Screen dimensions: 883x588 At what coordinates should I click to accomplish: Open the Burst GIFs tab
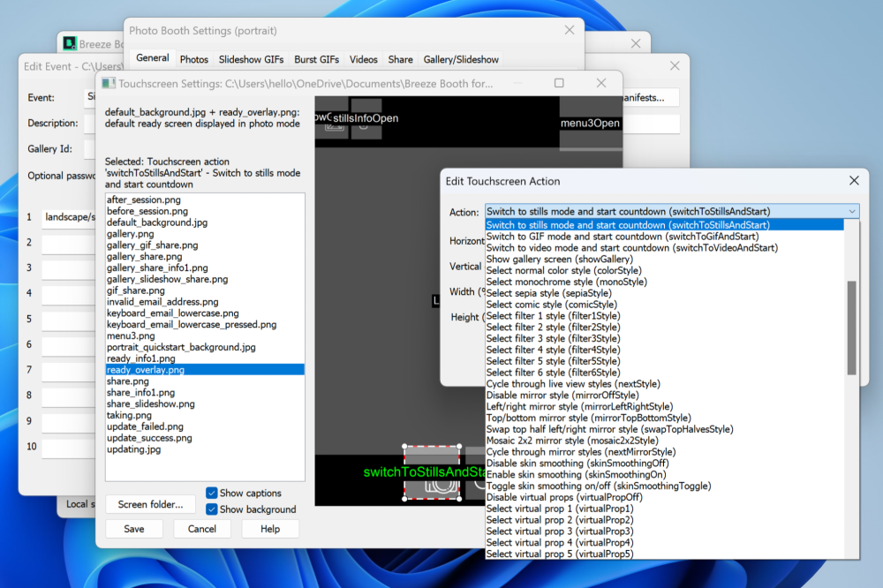316,59
